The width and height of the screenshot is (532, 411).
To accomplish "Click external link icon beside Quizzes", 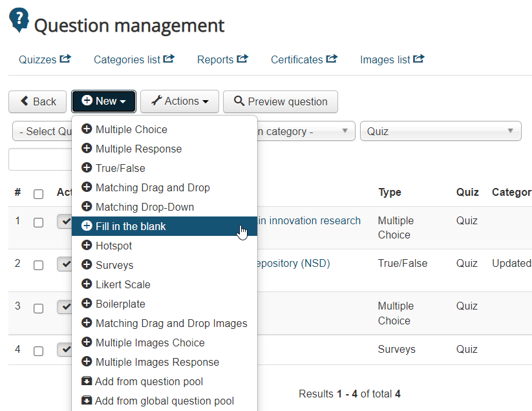I will [x=65, y=59].
